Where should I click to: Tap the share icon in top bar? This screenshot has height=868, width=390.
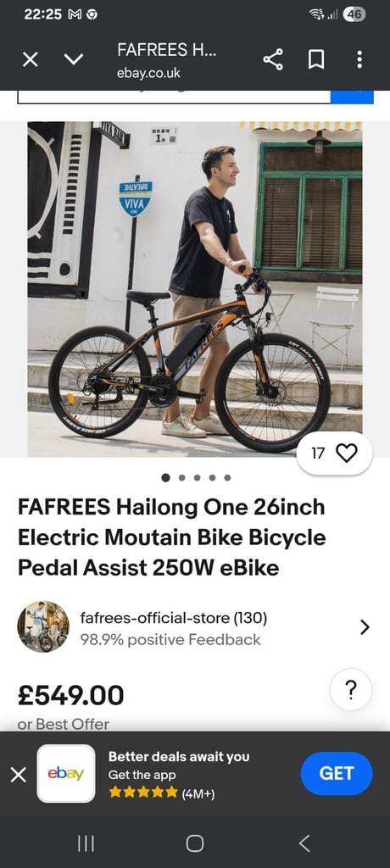click(x=273, y=60)
